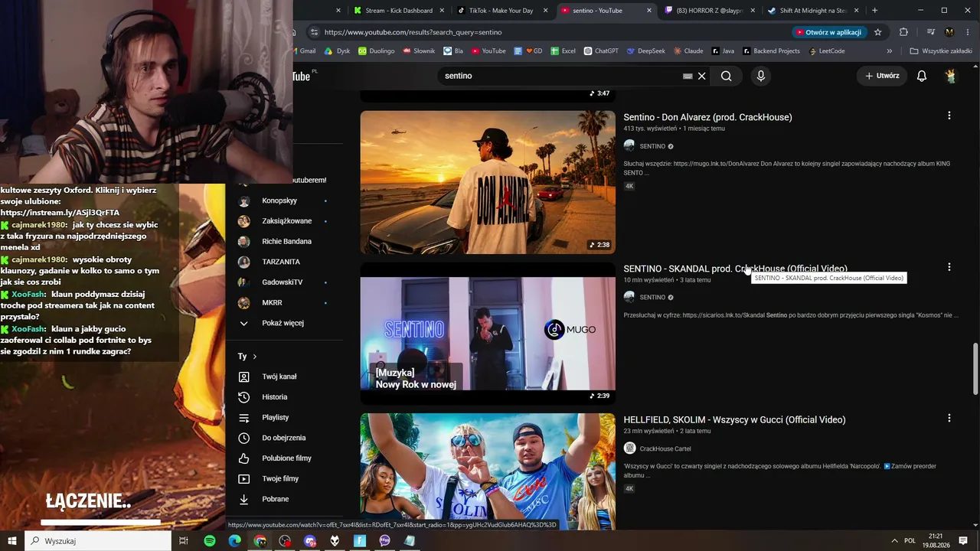Open CrackHouse Cartel channel avatar
This screenshot has height=551, width=980.
tap(629, 448)
